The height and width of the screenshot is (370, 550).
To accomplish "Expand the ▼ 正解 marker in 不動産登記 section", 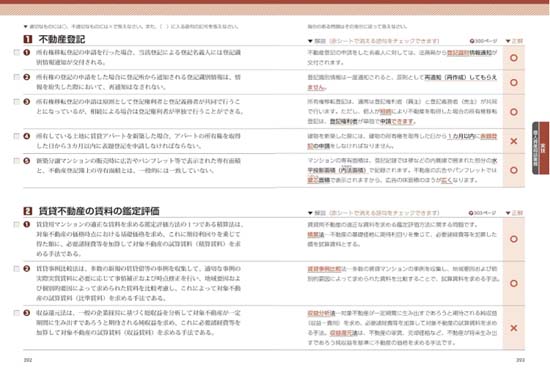I will click(x=514, y=41).
